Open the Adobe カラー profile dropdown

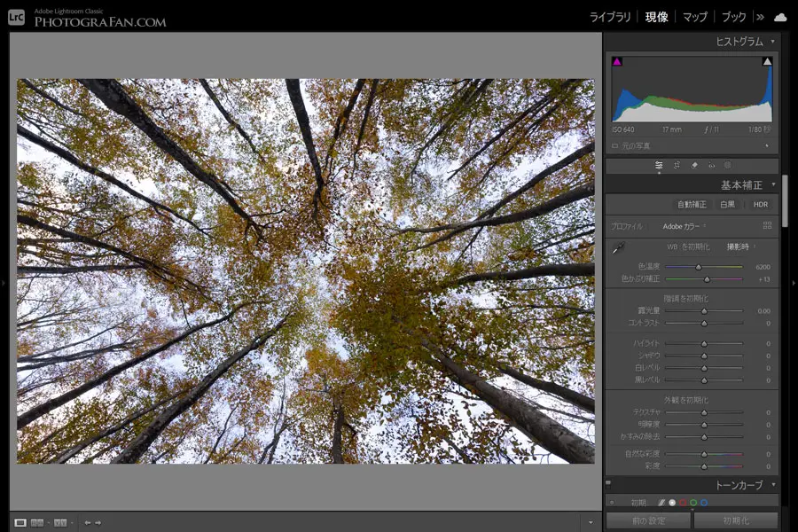tap(684, 226)
